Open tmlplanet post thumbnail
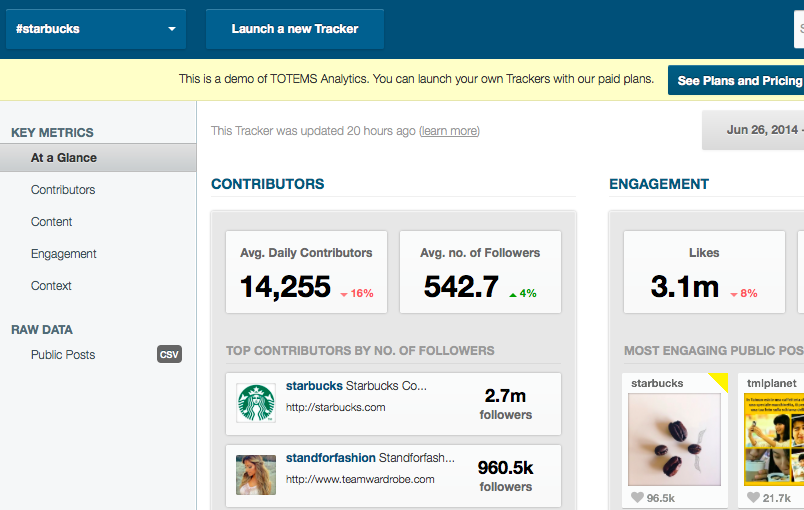 click(x=774, y=440)
